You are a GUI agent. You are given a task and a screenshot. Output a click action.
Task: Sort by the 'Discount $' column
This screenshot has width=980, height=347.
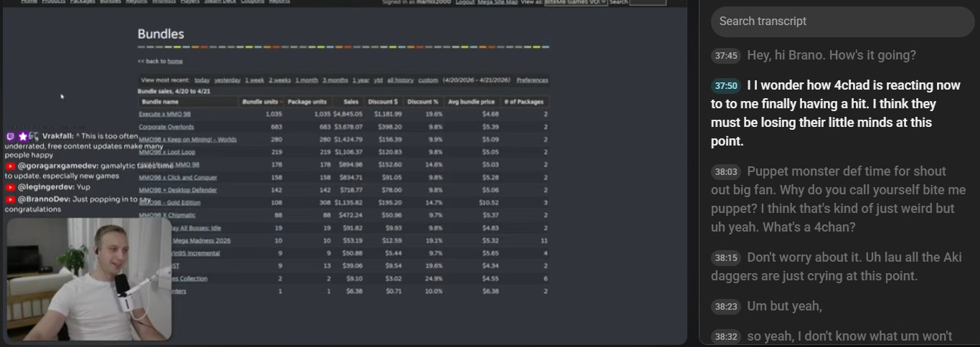click(383, 102)
